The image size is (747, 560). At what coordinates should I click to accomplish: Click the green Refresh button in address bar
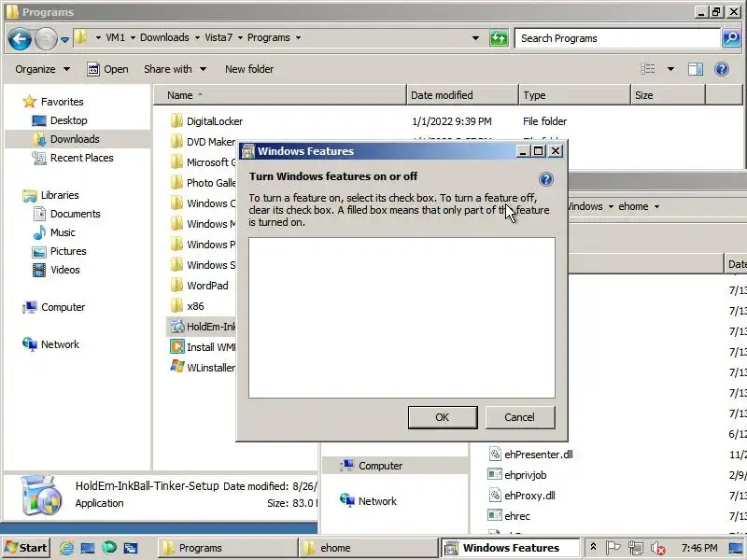499,38
